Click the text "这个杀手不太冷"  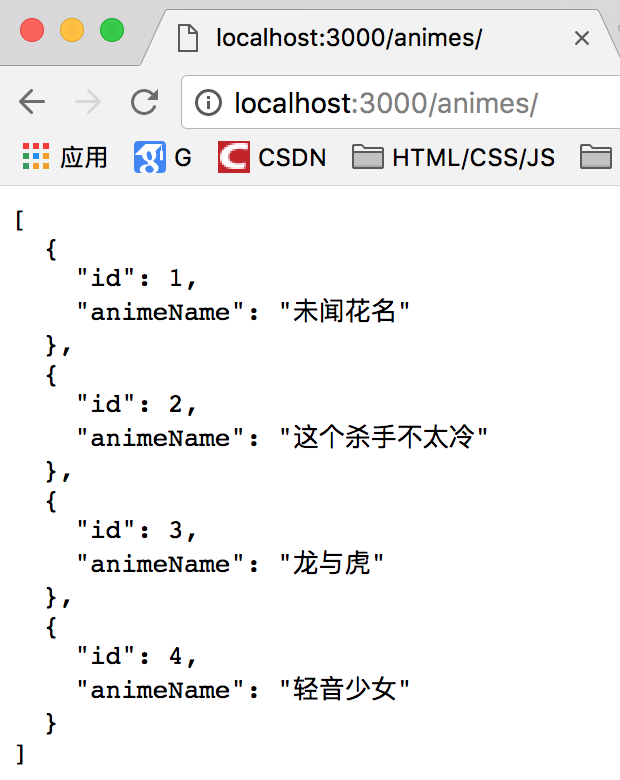383,437
